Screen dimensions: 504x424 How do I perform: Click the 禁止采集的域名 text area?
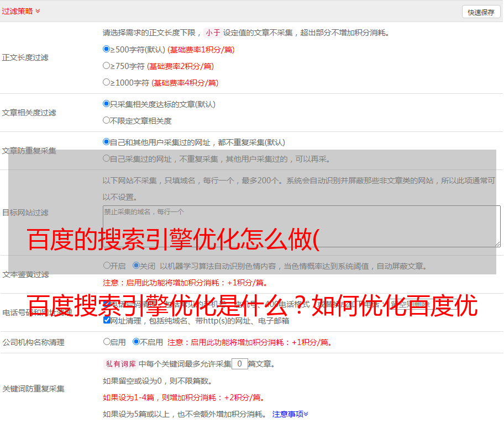[x=301, y=226]
